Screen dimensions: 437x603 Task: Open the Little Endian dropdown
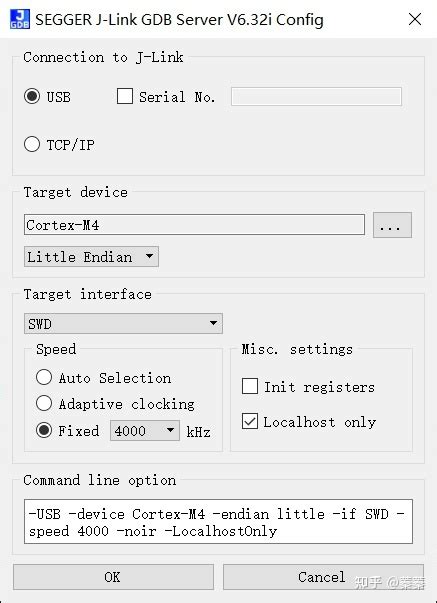(x=91, y=257)
